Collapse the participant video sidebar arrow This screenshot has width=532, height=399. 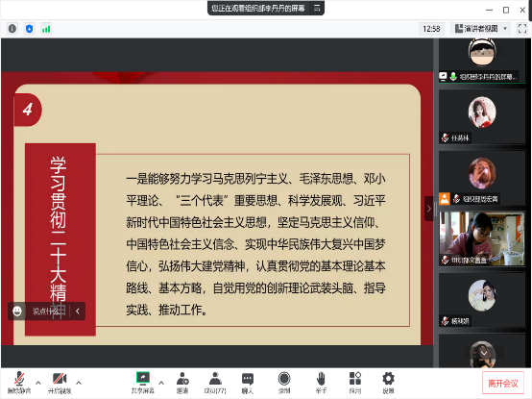429,209
